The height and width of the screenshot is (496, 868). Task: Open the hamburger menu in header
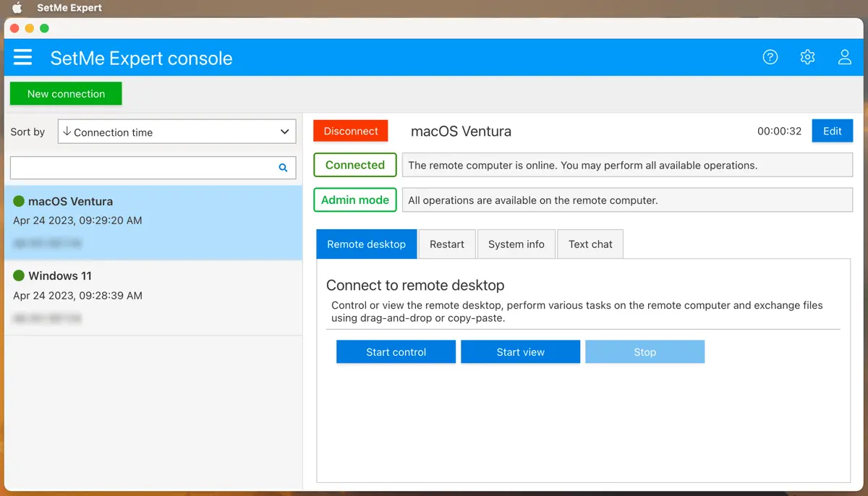pyautogui.click(x=22, y=57)
